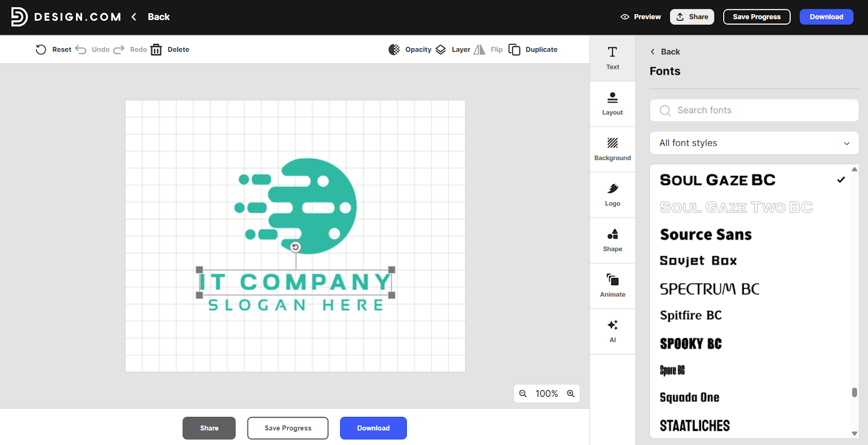Select the checked Soul Gaze BC font
Viewport: 868px width, 445px height.
pos(717,180)
